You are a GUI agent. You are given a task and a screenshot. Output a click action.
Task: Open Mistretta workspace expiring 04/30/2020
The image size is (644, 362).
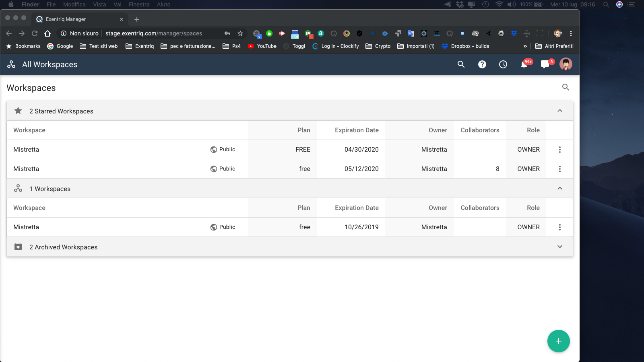click(26, 150)
